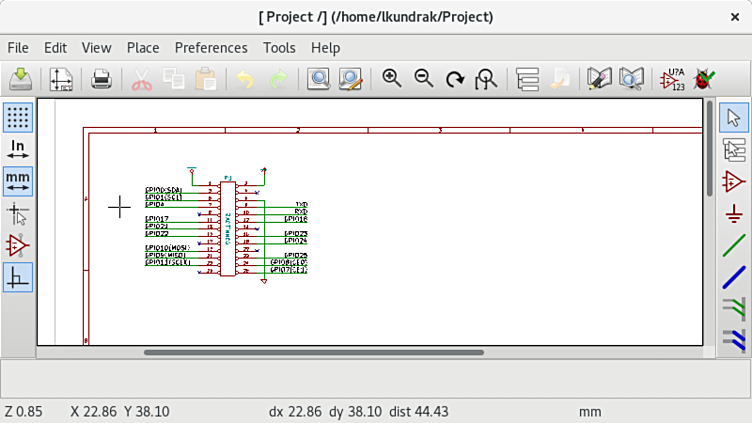Open the Place menu

pyautogui.click(x=143, y=48)
